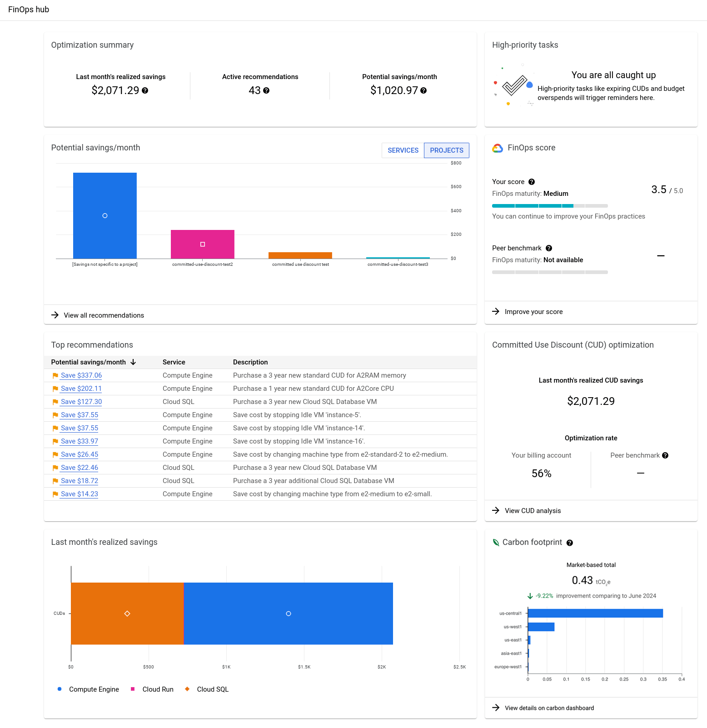Open Save $127.30 Cloud SQL recommendation
This screenshot has width=707, height=728.
pos(81,402)
